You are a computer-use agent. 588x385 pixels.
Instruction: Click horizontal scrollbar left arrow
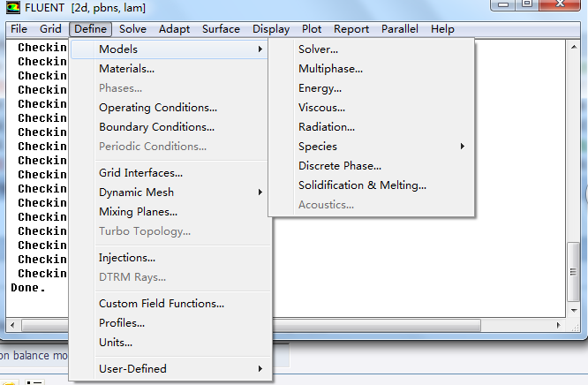(12, 325)
